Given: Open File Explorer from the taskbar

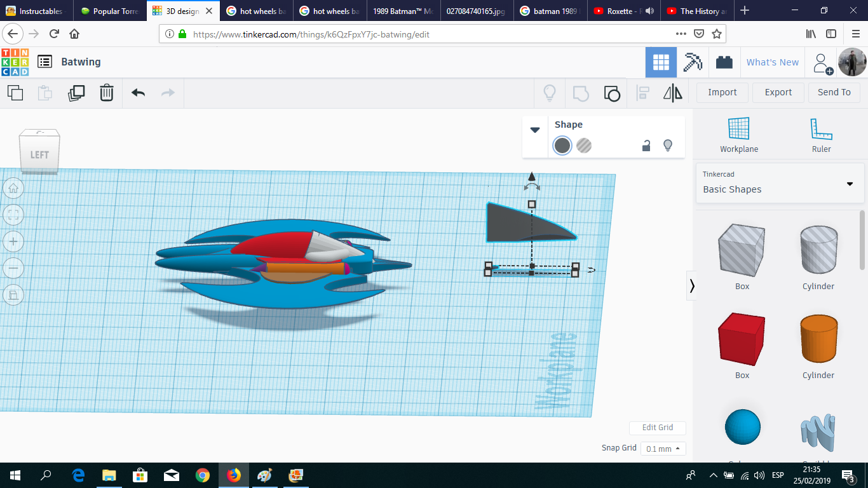Looking at the screenshot, I should [x=109, y=475].
